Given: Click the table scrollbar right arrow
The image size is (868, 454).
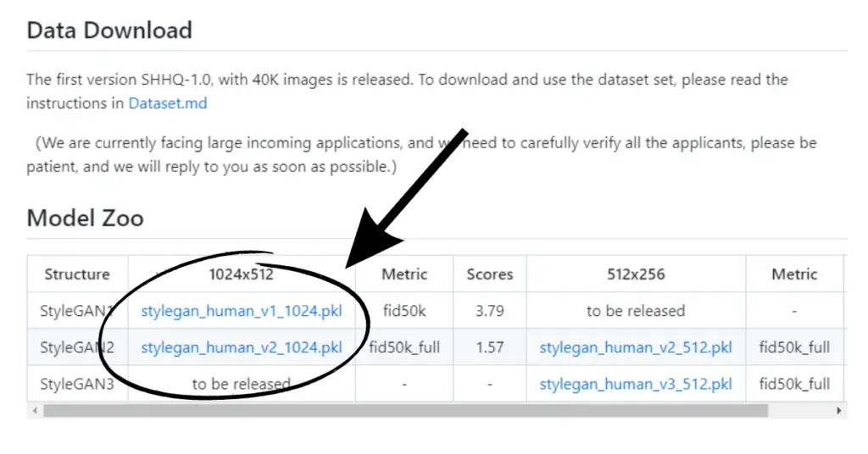Looking at the screenshot, I should 838,410.
